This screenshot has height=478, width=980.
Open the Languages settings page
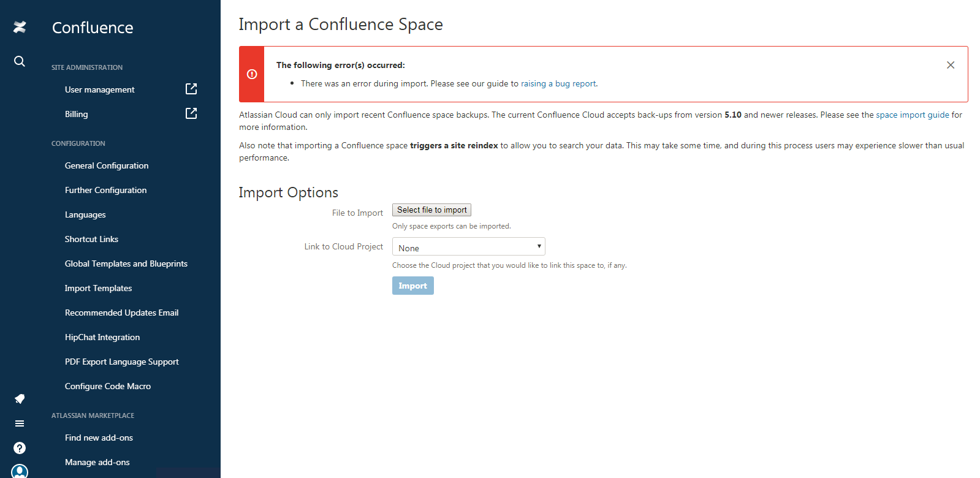[85, 214]
